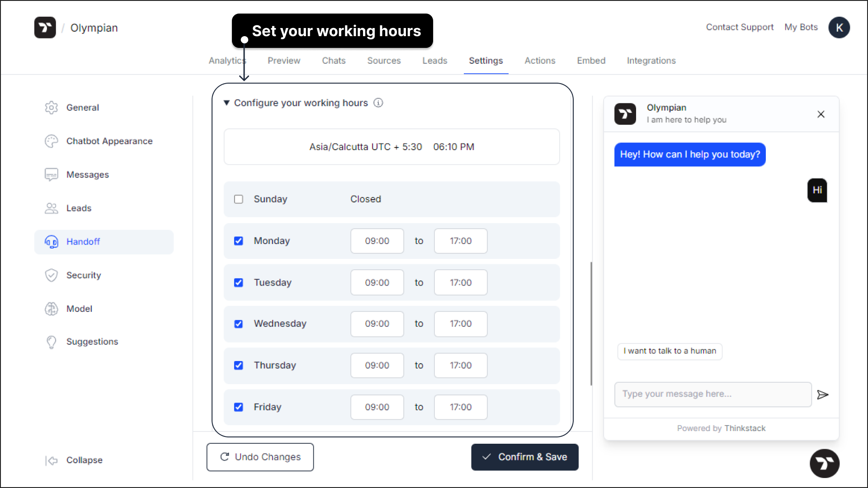Navigate to the Integrations tab

651,60
